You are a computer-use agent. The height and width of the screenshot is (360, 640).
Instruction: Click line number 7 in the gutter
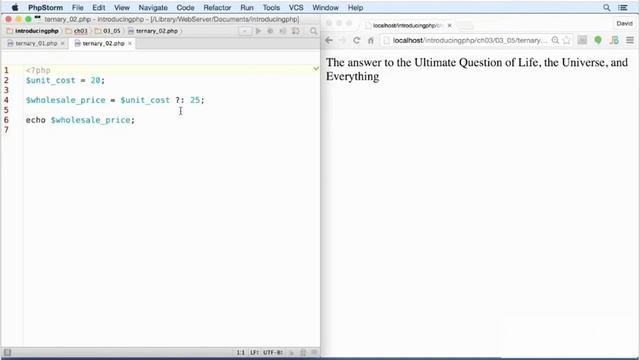tap(6, 130)
